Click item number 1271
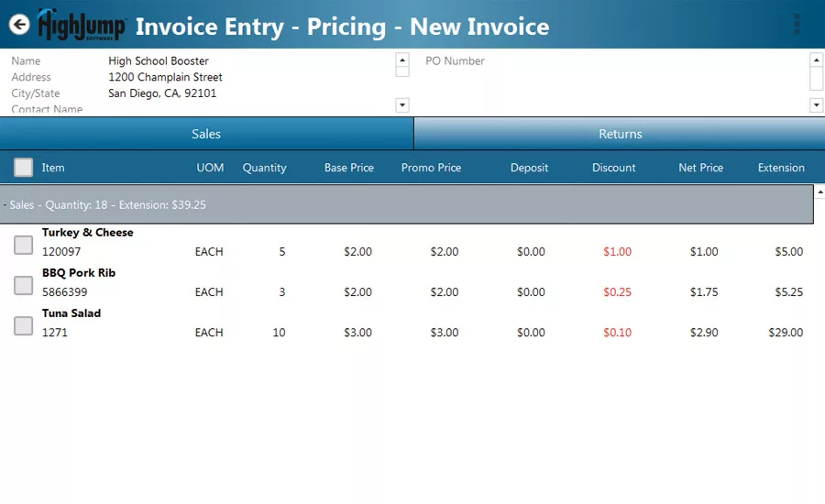This screenshot has width=825, height=504. click(55, 333)
